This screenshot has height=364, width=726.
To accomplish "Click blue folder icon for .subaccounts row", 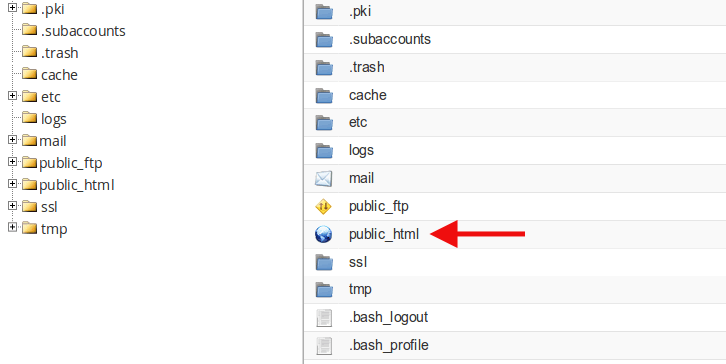I will click(x=324, y=39).
